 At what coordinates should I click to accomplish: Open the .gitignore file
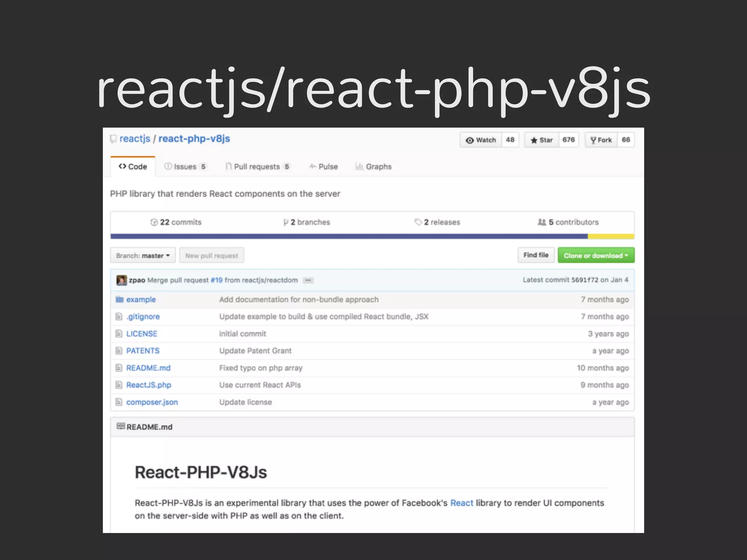pos(143,316)
